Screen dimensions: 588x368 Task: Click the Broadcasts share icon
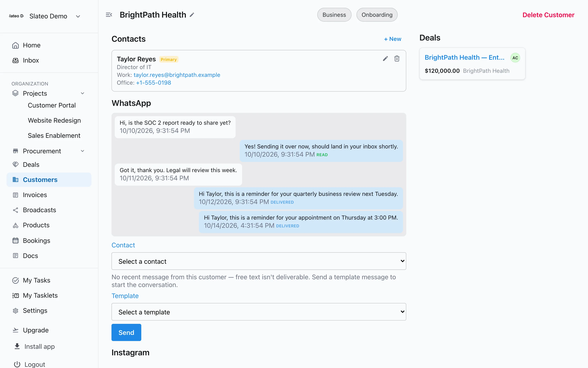pyautogui.click(x=16, y=210)
